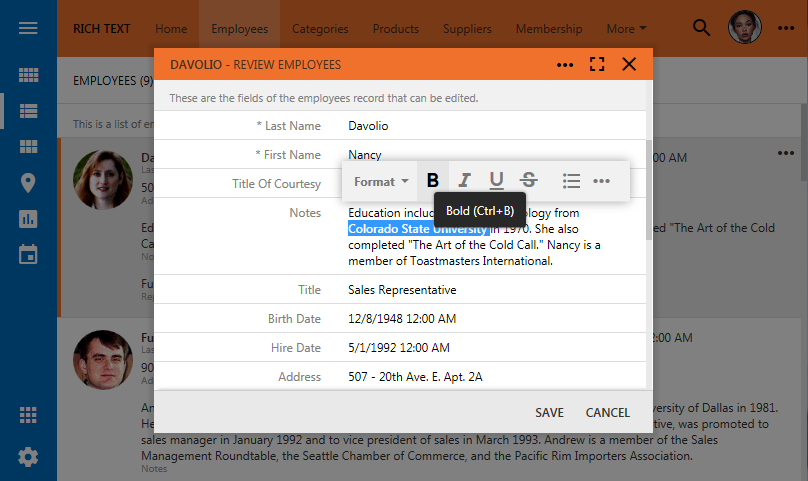Open the hamburger menu in sidebar
This screenshot has height=481, width=808.
tap(28, 28)
